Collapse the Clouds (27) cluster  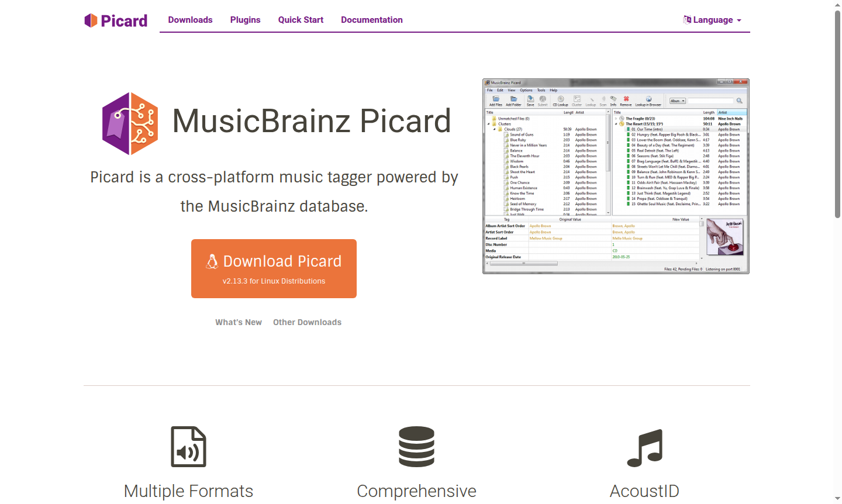[495, 128]
